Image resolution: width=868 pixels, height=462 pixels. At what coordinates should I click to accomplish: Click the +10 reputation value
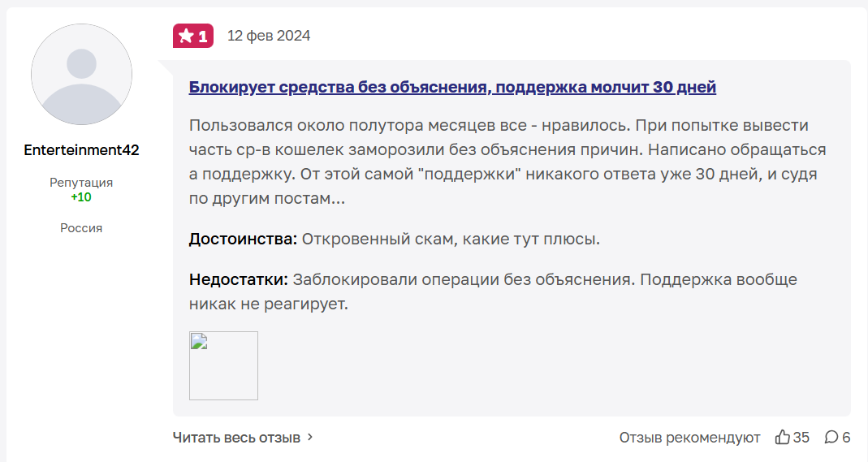(x=81, y=197)
